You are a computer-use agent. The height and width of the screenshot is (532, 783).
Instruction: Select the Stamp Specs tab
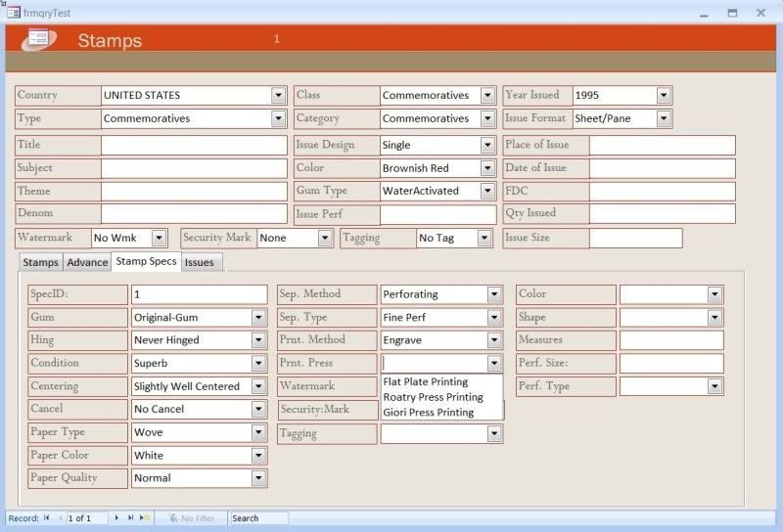tap(146, 261)
